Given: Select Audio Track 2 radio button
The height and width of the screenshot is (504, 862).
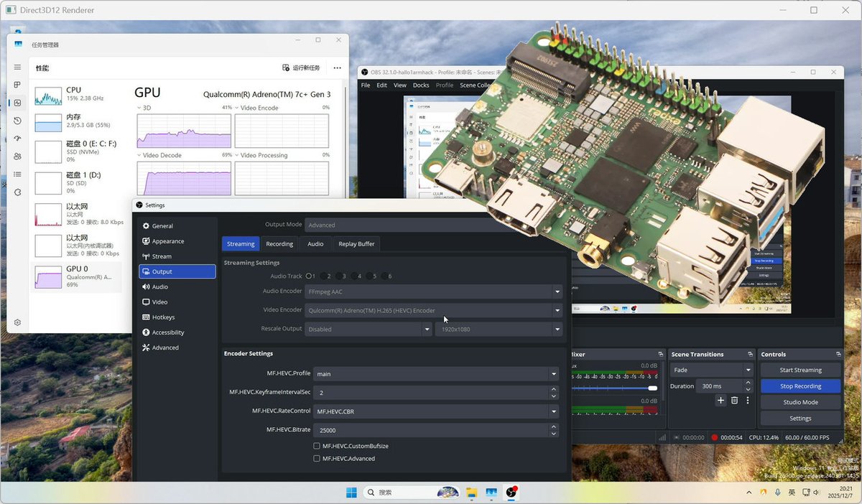Looking at the screenshot, I should [325, 276].
